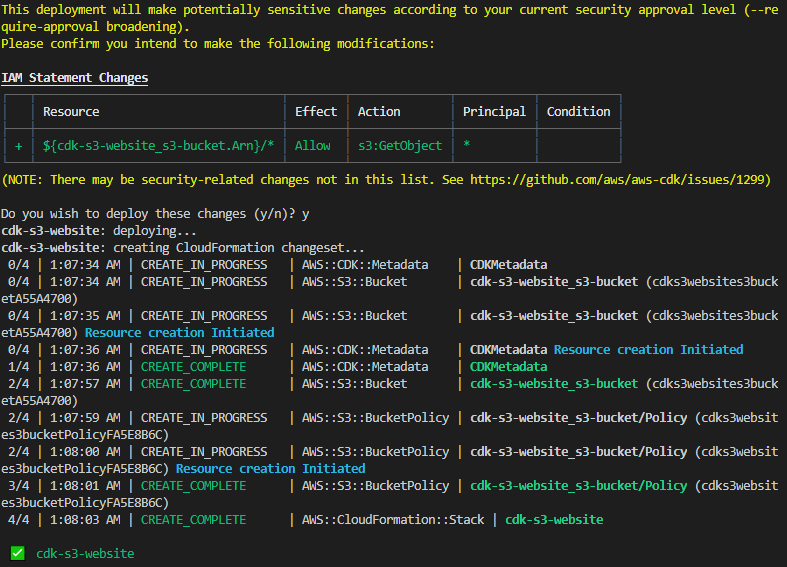Click the '3/4' progress counter
The image size is (787, 567).
coord(19,486)
